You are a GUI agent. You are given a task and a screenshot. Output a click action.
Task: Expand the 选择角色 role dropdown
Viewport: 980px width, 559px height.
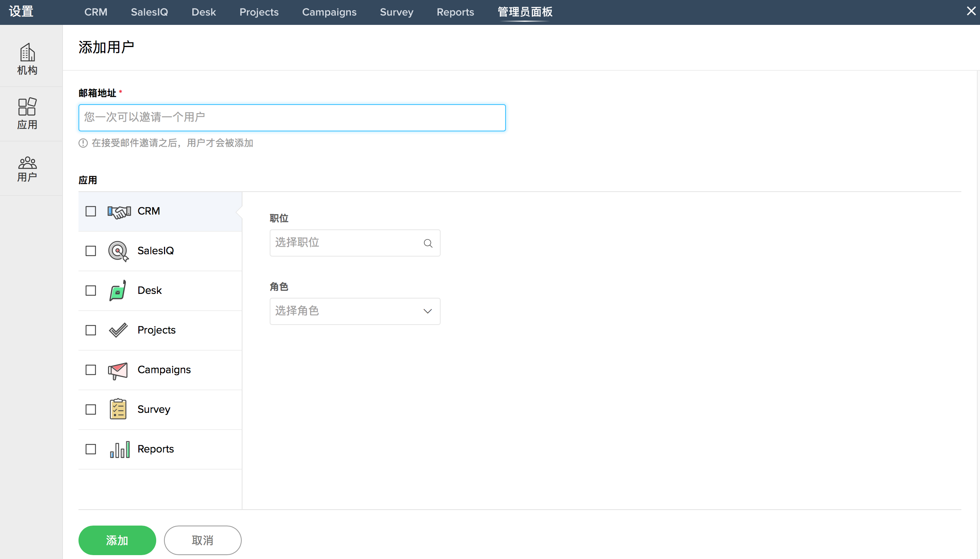tap(354, 311)
